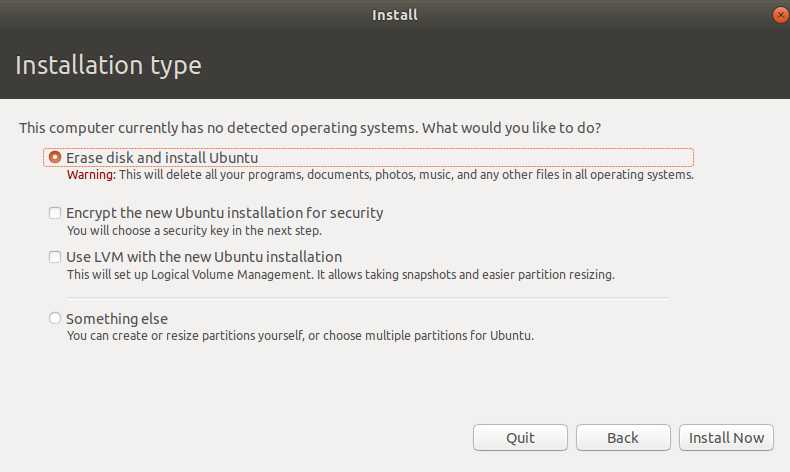Click the "Erase disk and install Ubuntu" label
This screenshot has height=472, width=790.
pyautogui.click(x=162, y=158)
